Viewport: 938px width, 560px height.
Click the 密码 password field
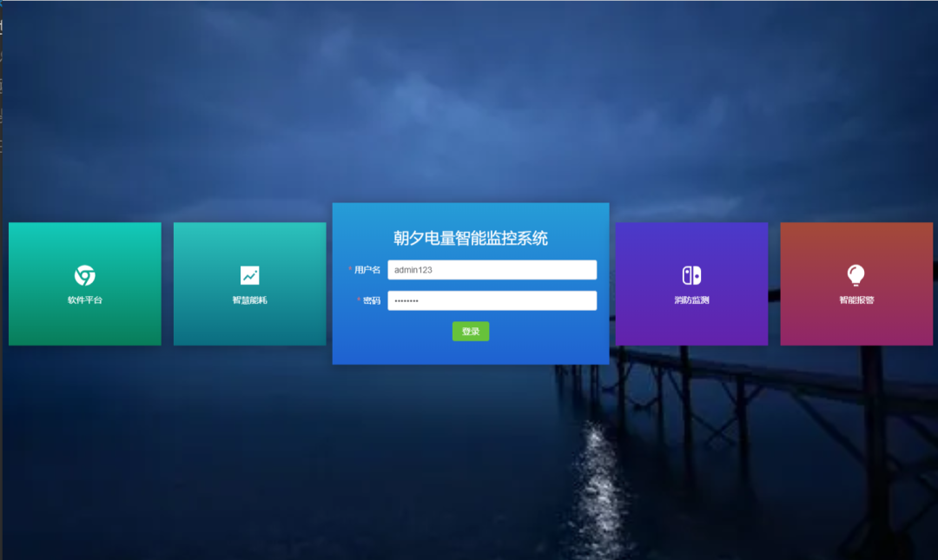pyautogui.click(x=492, y=300)
